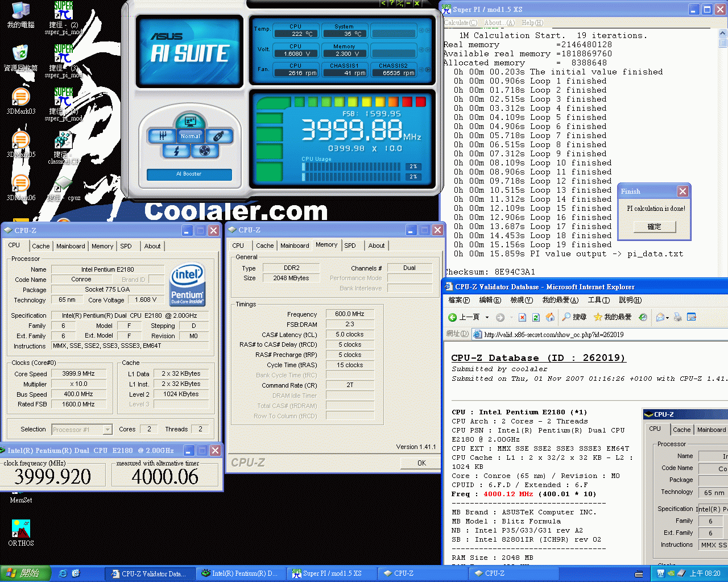Viewport: 728px width, 582px height.
Task: Open the Processor #1 selection dropdown in CPU-Z
Action: (107, 430)
